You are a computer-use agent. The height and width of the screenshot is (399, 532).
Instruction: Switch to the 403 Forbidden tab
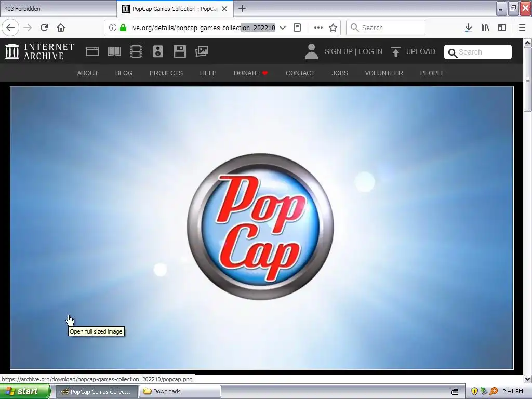click(x=58, y=9)
